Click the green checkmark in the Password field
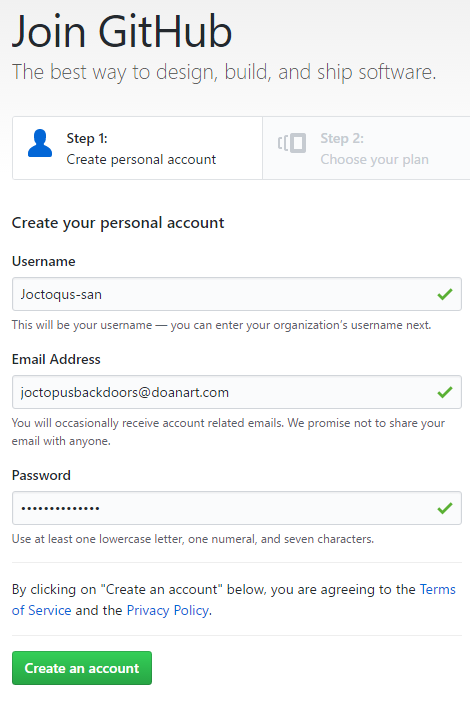 tap(444, 508)
